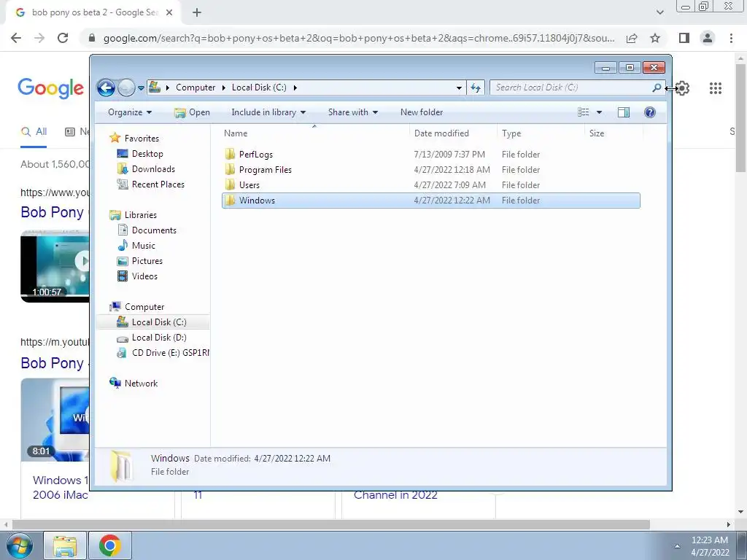Open the Google apps grid

715,88
